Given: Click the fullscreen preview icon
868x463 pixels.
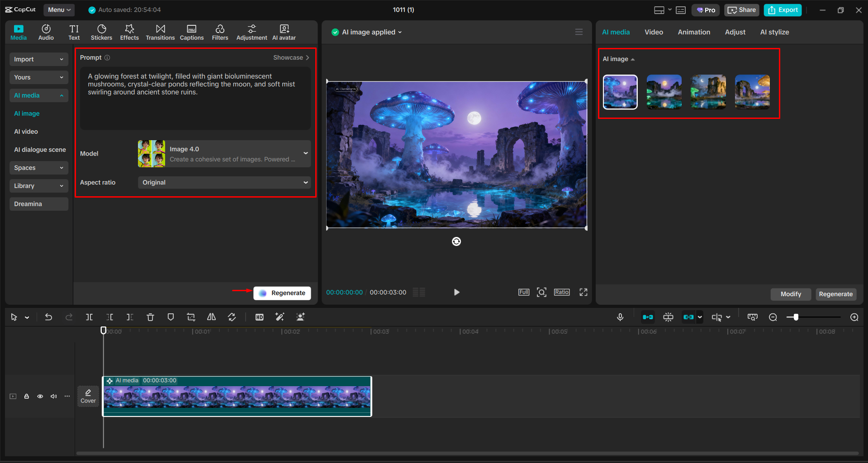Looking at the screenshot, I should 583,292.
